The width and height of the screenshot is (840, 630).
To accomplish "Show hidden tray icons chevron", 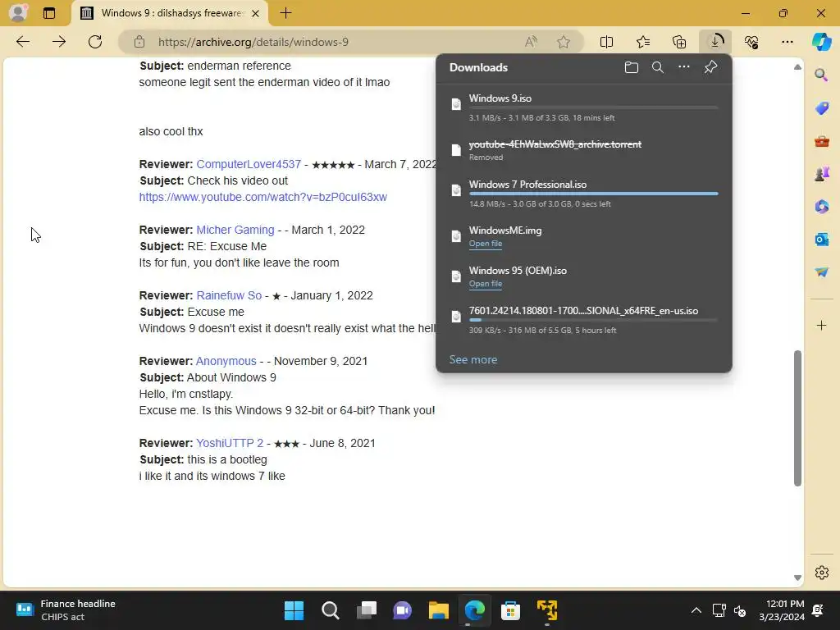I will 696,610.
